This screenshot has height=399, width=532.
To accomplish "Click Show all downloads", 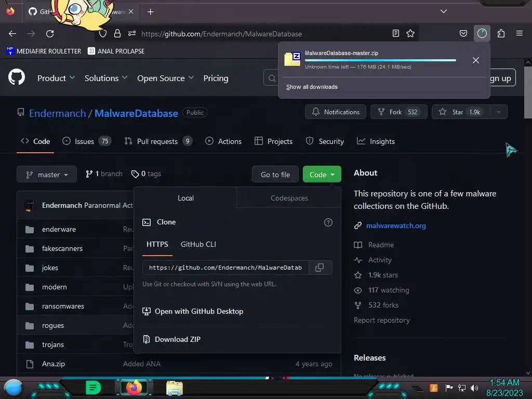I will click(312, 87).
